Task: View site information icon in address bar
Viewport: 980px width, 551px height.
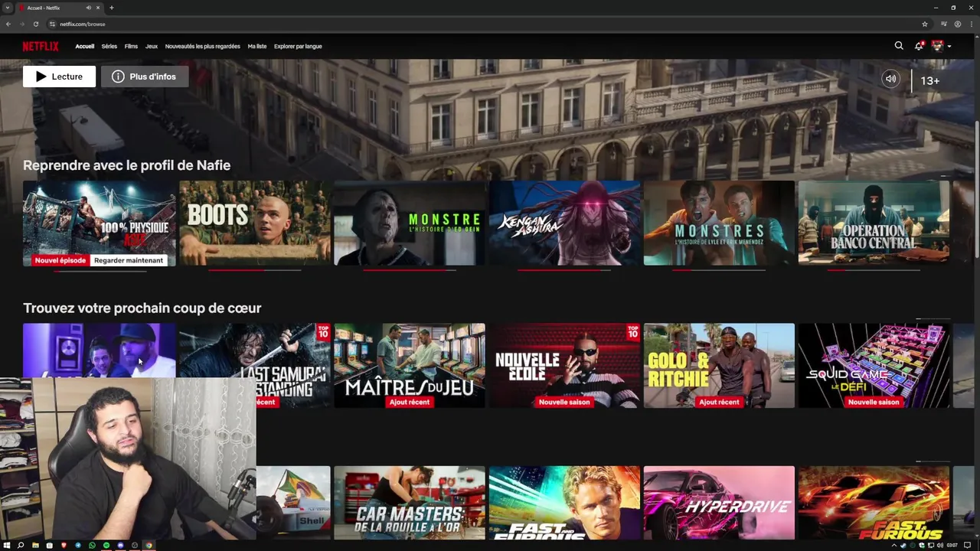Action: click(52, 24)
